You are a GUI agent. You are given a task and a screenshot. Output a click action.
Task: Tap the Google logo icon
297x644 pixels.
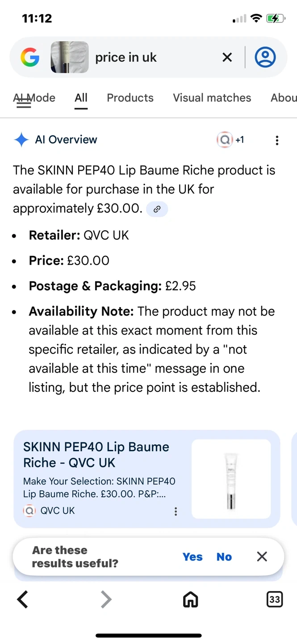click(30, 57)
